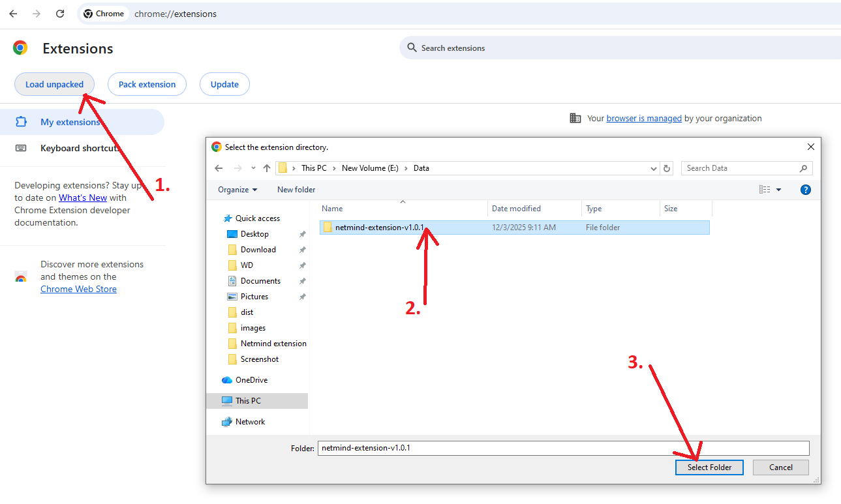This screenshot has width=841, height=504.
Task: Refresh the Data folder address bar
Action: pos(666,168)
